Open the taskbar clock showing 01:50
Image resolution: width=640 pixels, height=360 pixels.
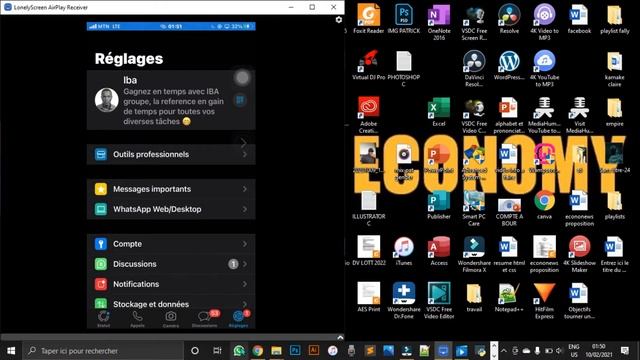(x=599, y=351)
